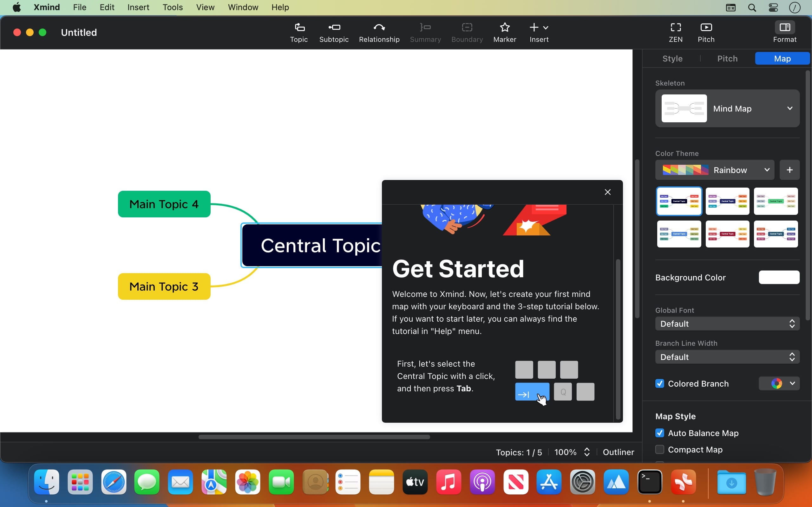Enter ZEN mode
The image size is (812, 507).
pyautogui.click(x=675, y=33)
